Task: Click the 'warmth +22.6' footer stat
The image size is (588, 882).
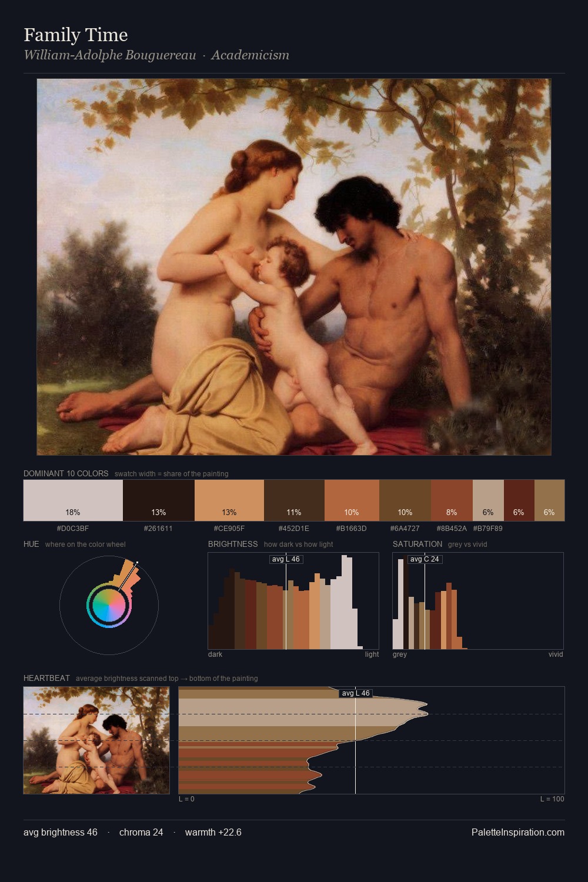Action: click(x=213, y=832)
